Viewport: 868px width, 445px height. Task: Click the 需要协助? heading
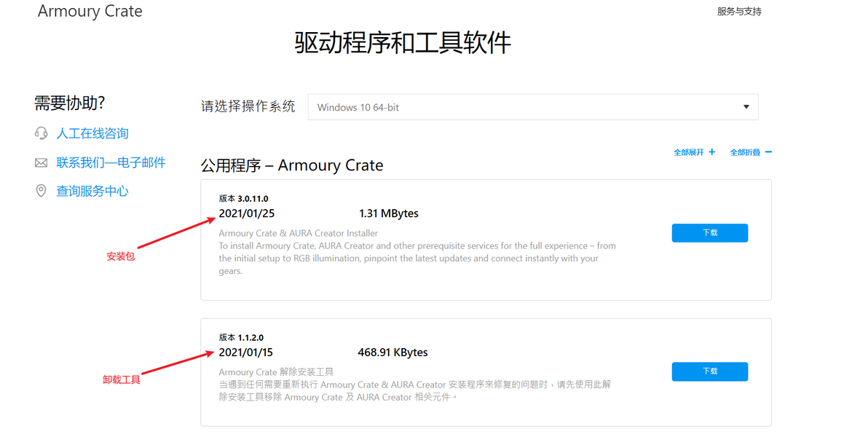(70, 103)
